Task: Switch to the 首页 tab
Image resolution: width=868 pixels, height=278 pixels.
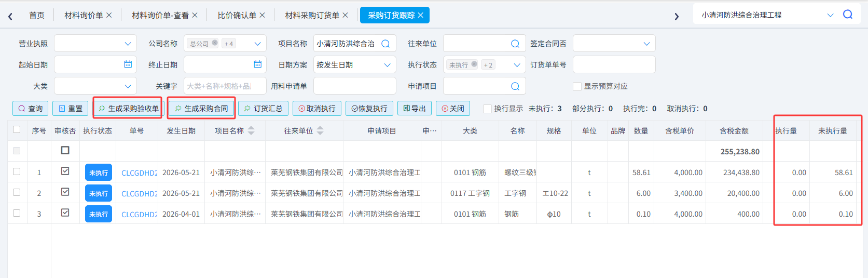Action: [37, 15]
